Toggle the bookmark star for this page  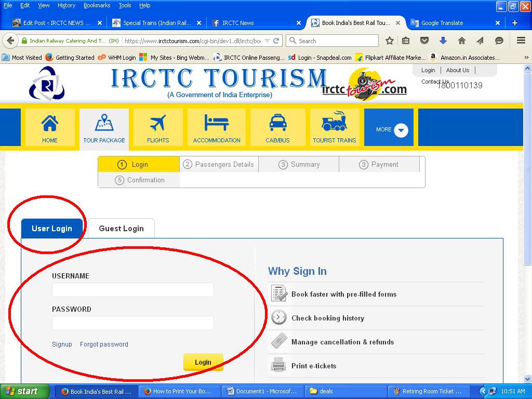click(x=389, y=41)
